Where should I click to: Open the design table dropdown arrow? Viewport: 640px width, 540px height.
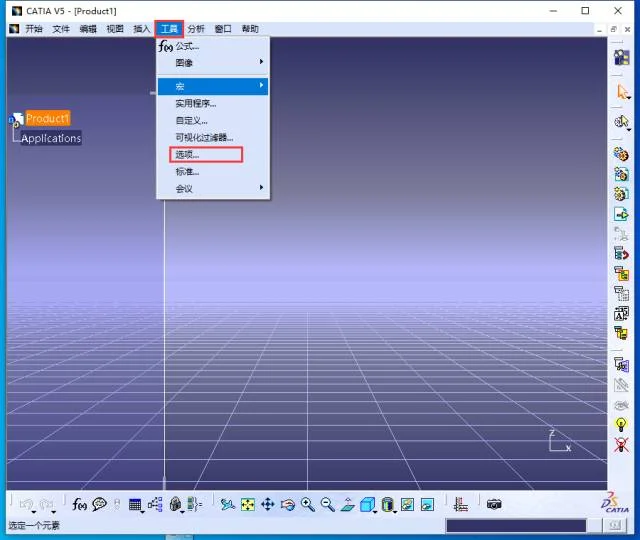142,512
